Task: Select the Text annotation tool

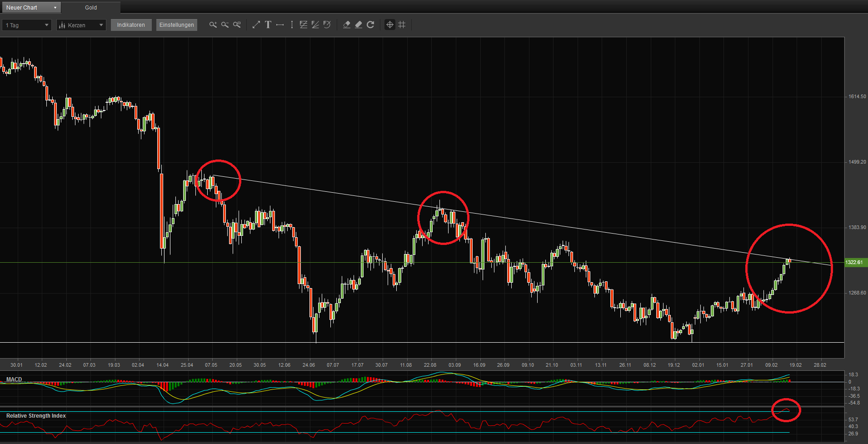Action: point(268,25)
